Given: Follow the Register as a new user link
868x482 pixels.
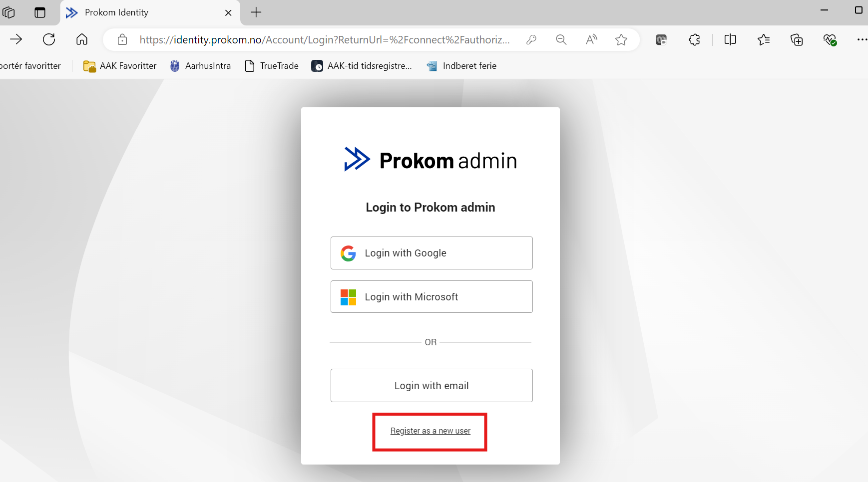Looking at the screenshot, I should click(431, 431).
